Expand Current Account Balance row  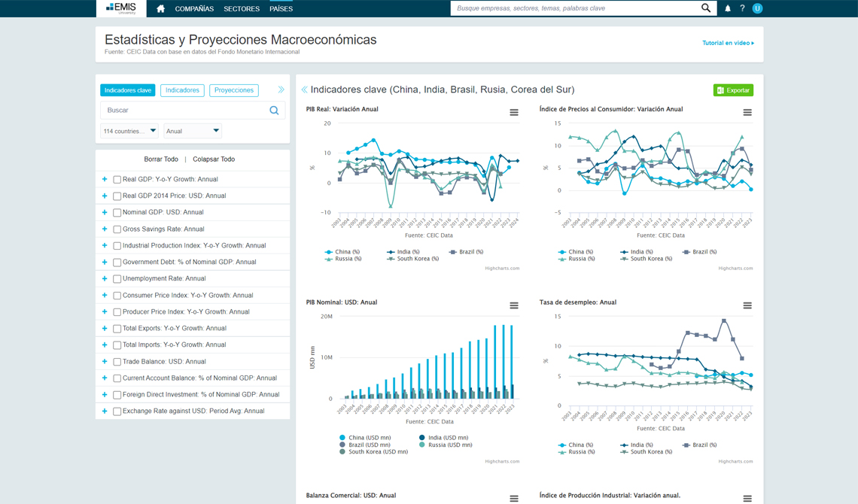pos(105,378)
